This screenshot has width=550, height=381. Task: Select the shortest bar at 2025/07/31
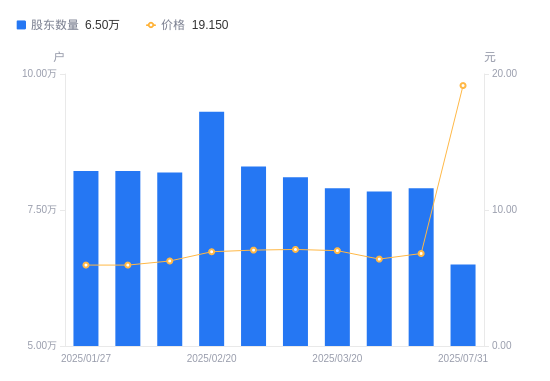point(463,305)
